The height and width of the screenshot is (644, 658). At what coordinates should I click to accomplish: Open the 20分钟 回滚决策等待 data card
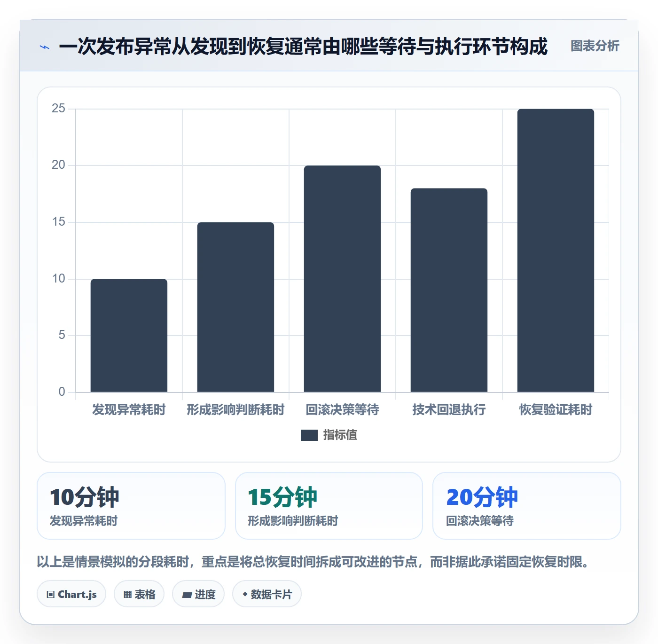pyautogui.click(x=527, y=506)
